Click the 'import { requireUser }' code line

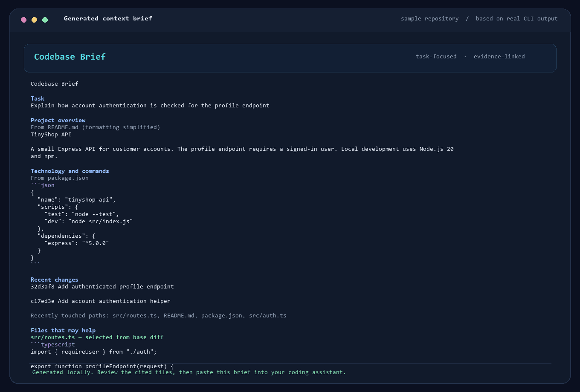pyautogui.click(x=94, y=352)
